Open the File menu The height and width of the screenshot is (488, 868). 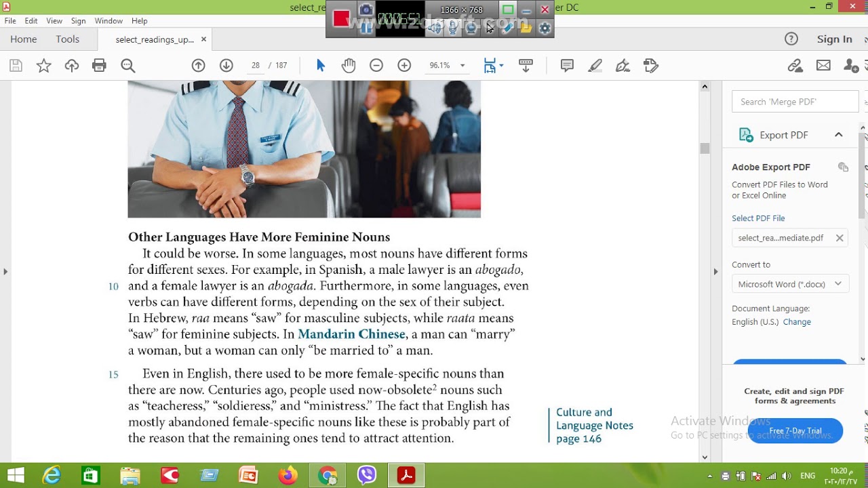[10, 21]
